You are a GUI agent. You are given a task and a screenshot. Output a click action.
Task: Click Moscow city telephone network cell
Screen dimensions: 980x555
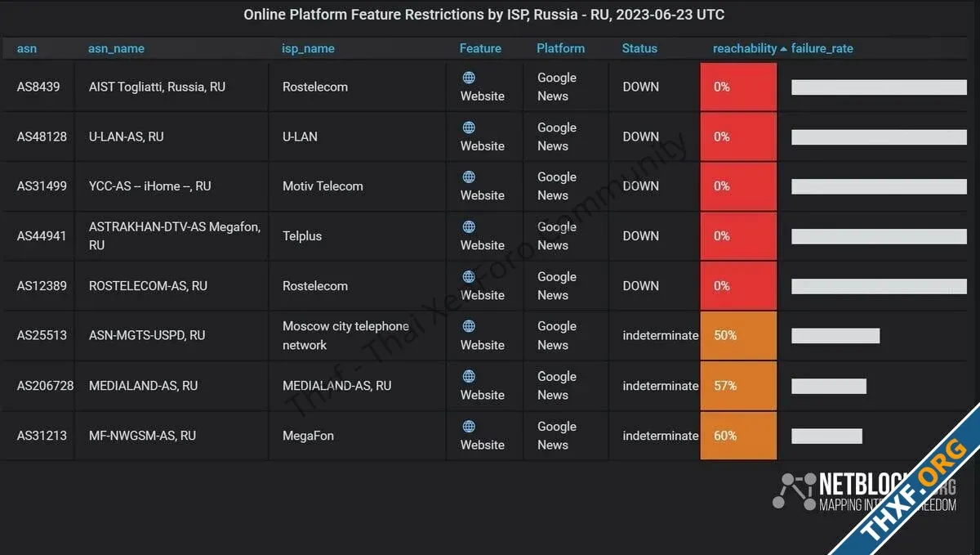coord(358,335)
